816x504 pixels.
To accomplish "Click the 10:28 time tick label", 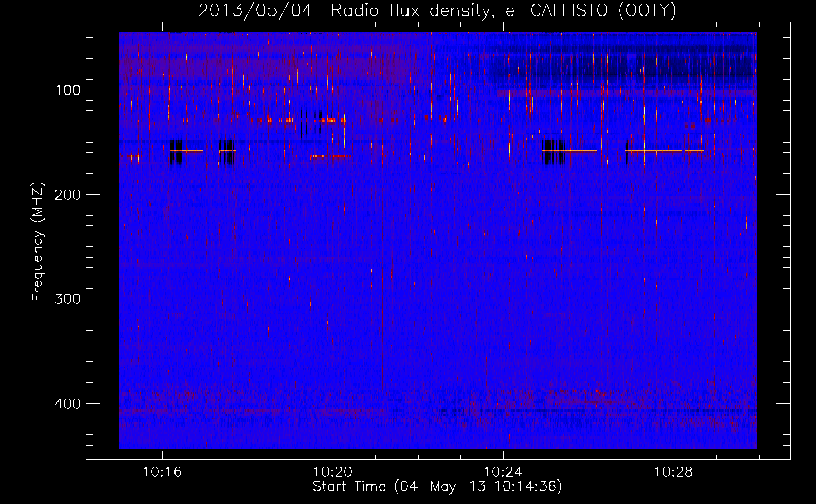I will coord(673,472).
